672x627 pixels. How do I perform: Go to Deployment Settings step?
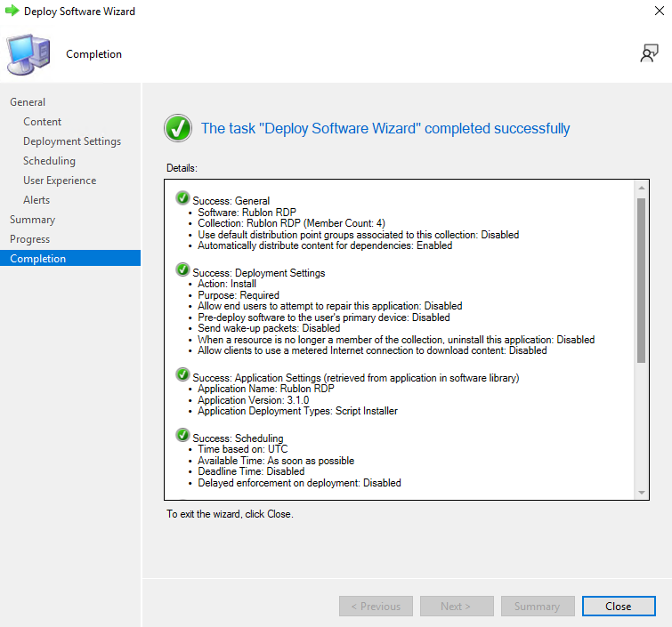pos(72,141)
